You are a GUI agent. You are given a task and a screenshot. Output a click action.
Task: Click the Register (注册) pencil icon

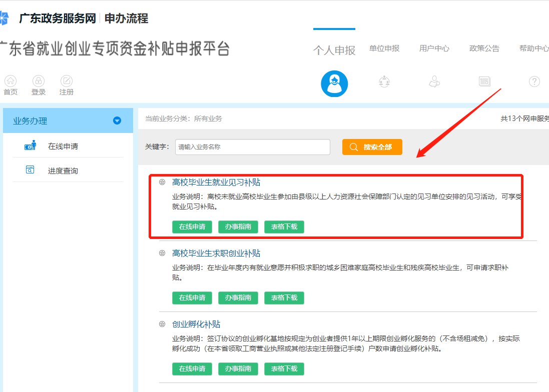point(67,81)
